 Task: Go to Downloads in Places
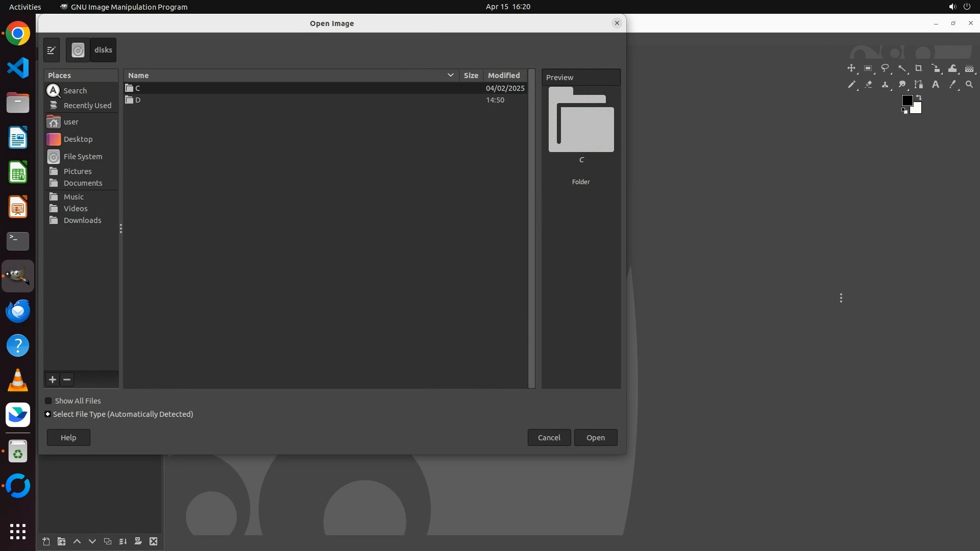[x=82, y=220]
